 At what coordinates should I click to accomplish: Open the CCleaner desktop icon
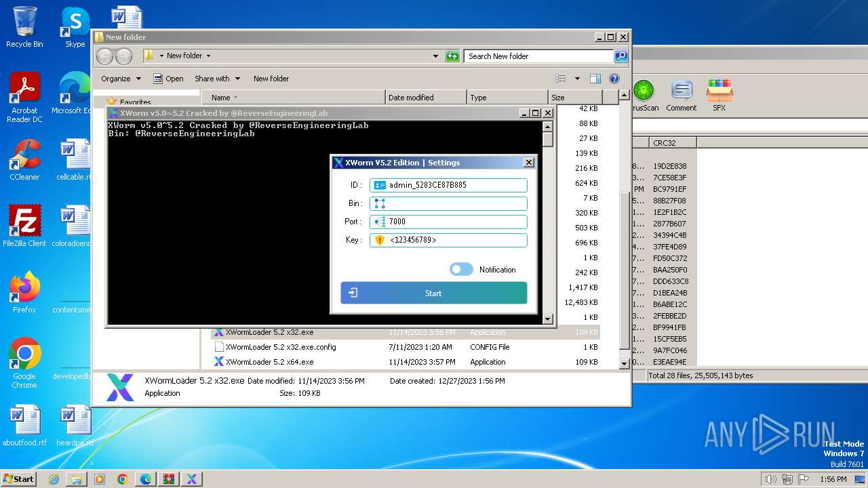(24, 160)
